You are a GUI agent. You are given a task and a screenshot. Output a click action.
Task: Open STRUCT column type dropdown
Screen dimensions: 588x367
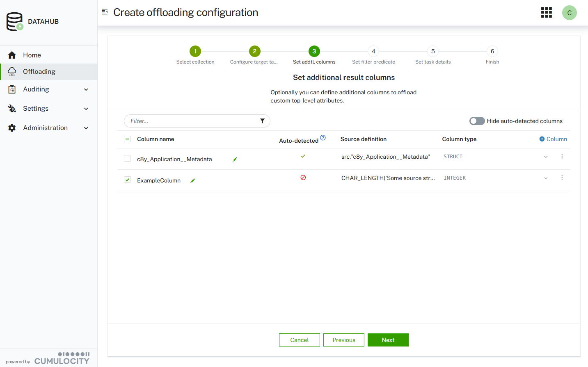[545, 157]
